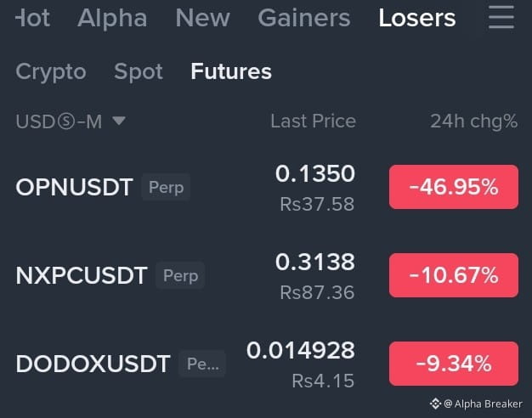
Task: Tap the -46.95% change badge
Action: (x=454, y=187)
